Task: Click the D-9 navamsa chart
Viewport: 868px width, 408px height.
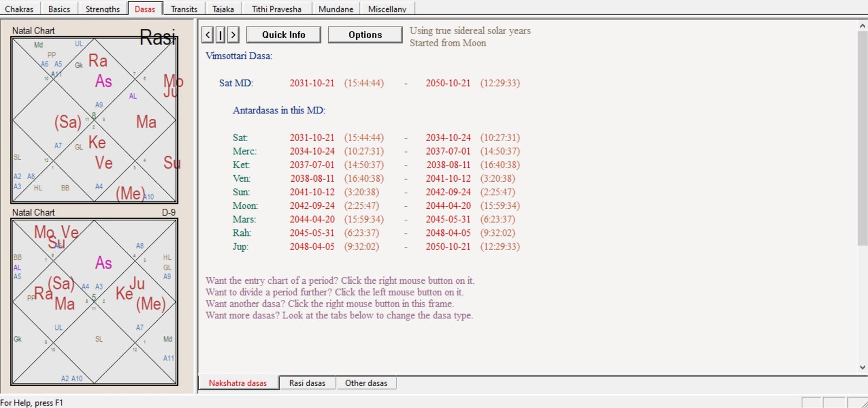Action: point(94,302)
